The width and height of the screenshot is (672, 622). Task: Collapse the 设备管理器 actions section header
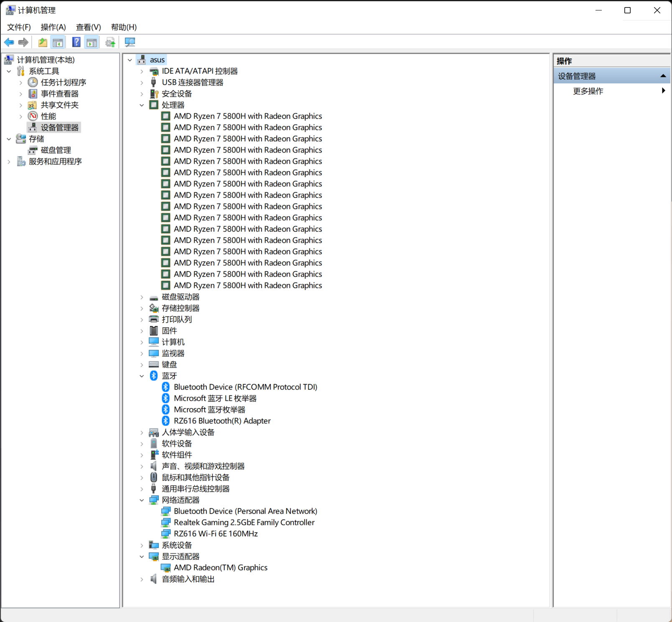point(612,76)
